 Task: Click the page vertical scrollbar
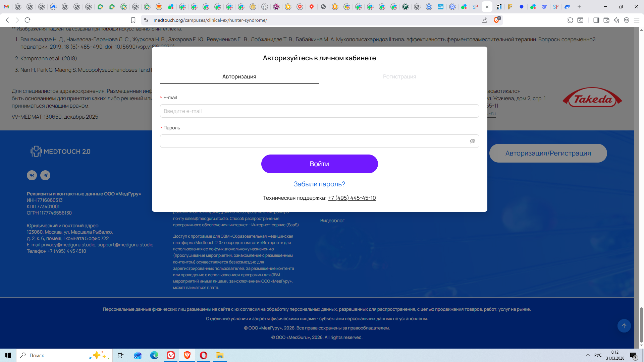[641, 324]
